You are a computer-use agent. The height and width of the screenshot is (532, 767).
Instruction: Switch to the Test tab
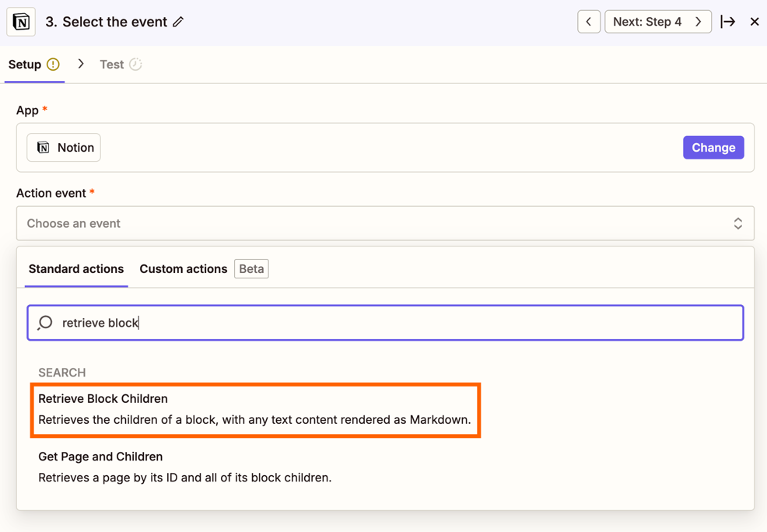(x=121, y=65)
